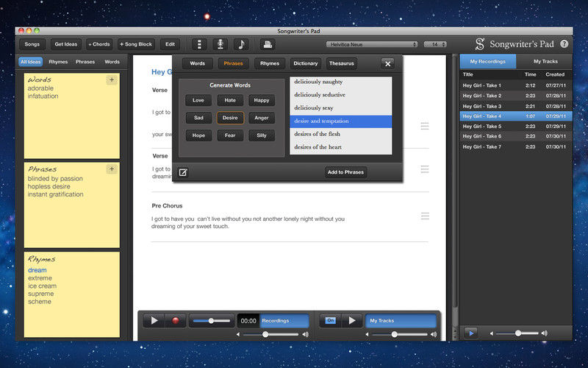588x368 pixels.
Task: Click reorder handle for Pre Chorus block
Action: 425,216
